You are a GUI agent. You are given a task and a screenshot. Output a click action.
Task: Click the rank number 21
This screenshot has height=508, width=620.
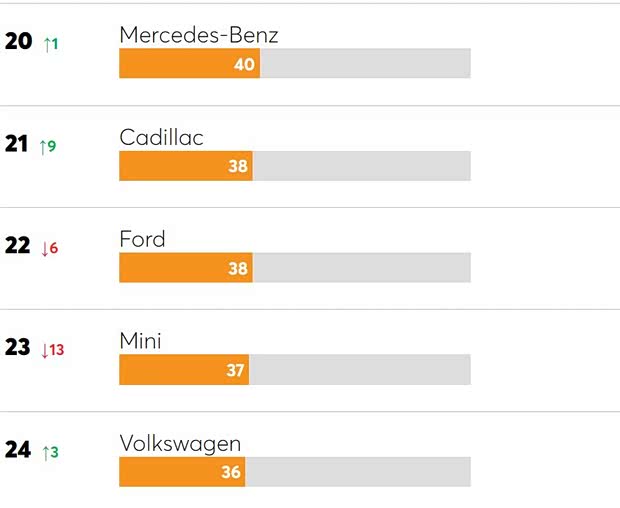point(17,145)
